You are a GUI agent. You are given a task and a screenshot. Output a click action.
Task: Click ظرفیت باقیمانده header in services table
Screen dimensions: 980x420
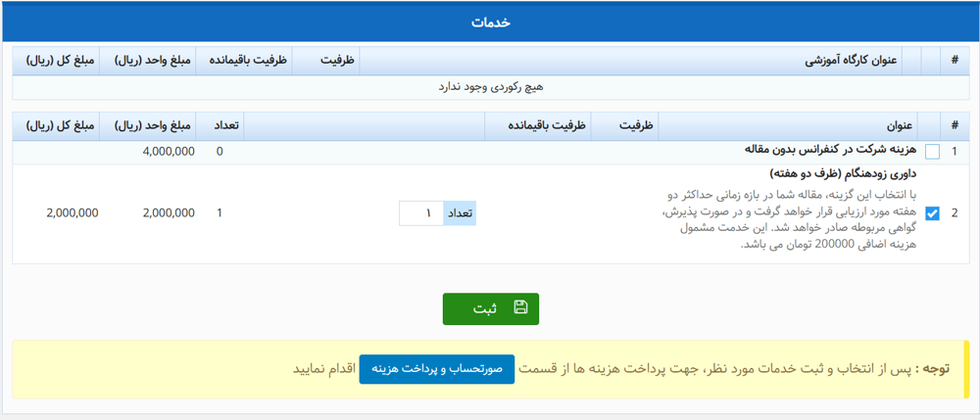(538, 125)
